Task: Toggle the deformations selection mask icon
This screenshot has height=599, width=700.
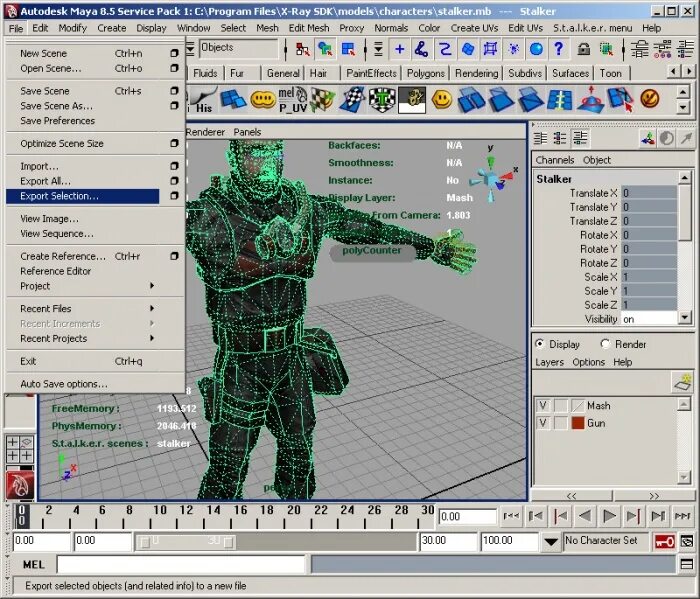Action: point(490,49)
